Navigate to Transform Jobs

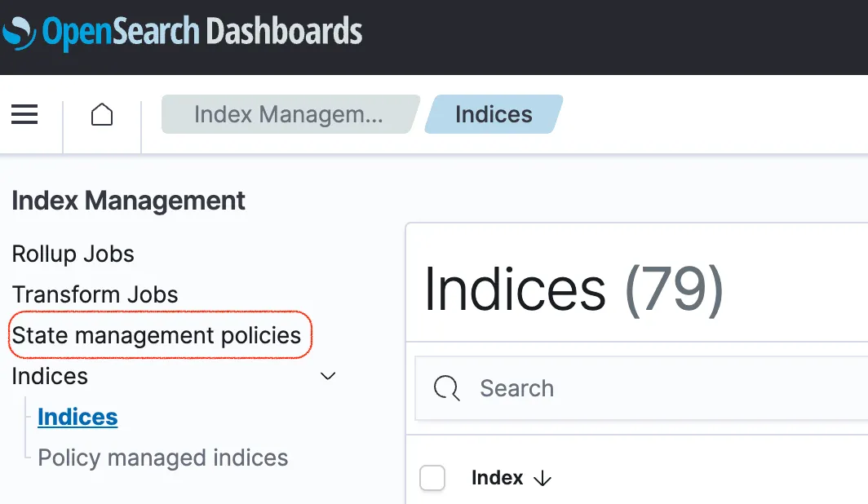(95, 294)
